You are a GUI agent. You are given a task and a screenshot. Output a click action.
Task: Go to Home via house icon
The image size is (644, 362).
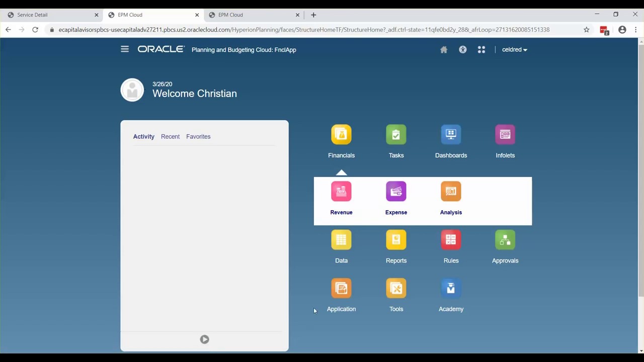pos(444,50)
